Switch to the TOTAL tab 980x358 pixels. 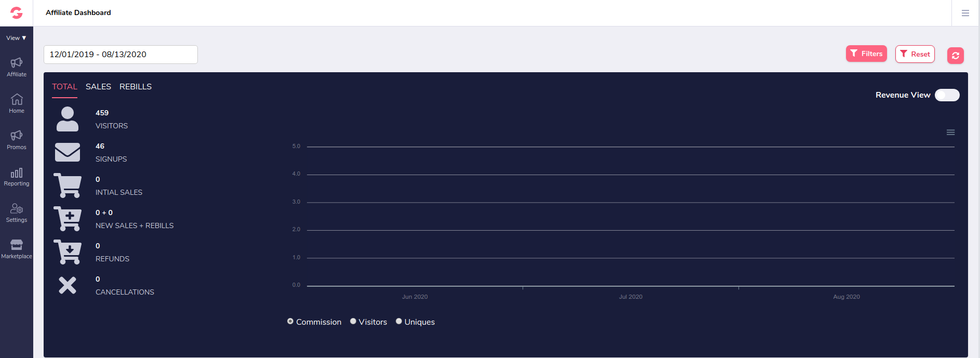(x=64, y=87)
